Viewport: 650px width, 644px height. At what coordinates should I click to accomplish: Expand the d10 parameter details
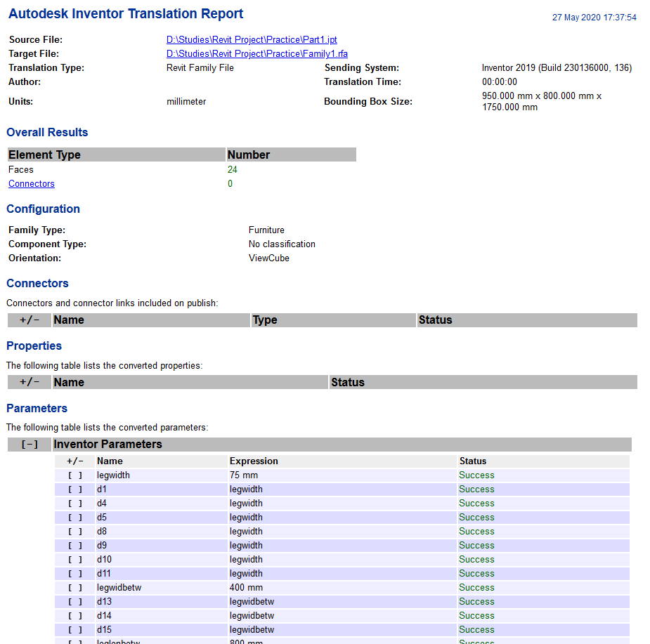tap(74, 559)
